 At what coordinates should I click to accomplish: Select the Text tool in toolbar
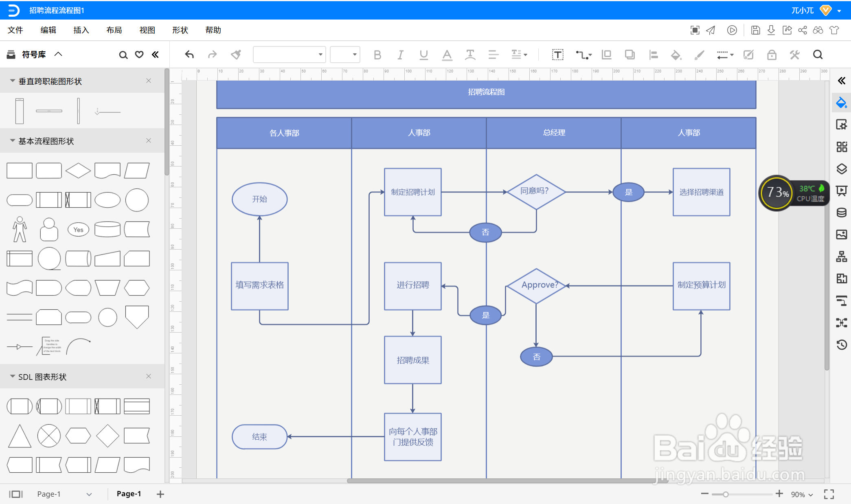click(557, 55)
